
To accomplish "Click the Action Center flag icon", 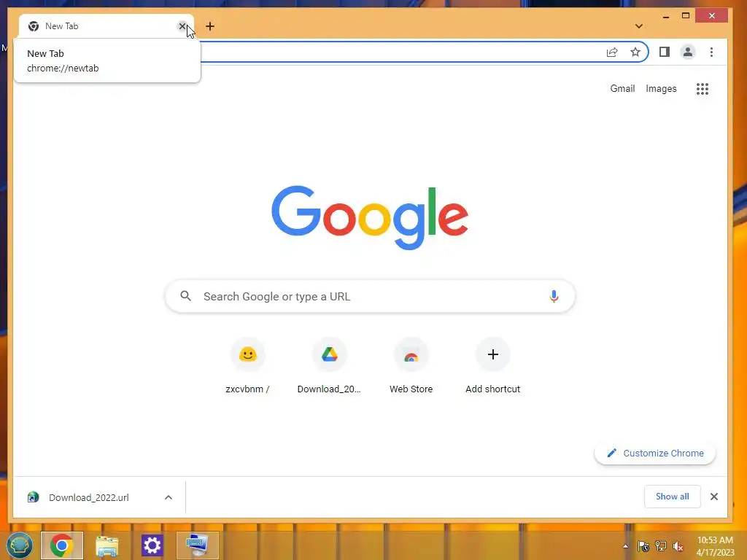I will click(643, 546).
